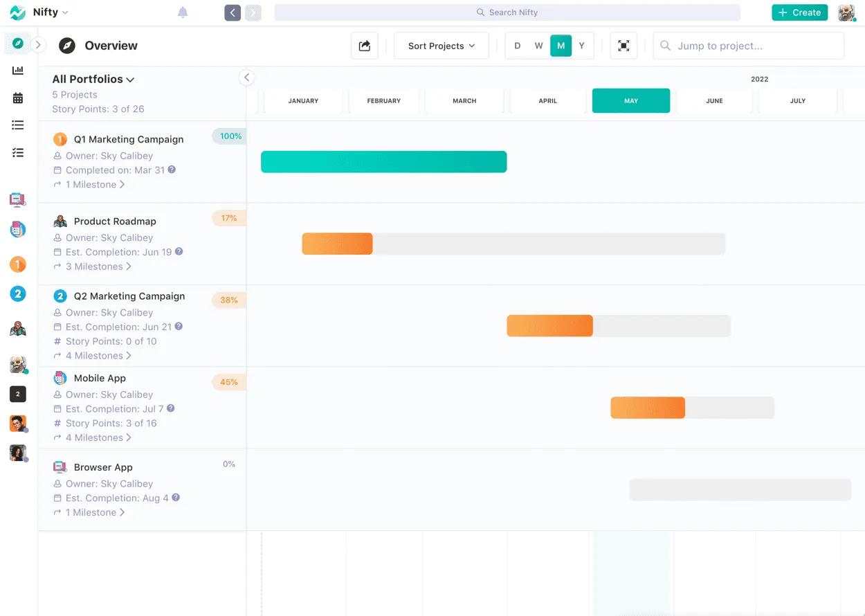865x616 pixels.
Task: Select the January month tab on timeline
Action: [302, 100]
